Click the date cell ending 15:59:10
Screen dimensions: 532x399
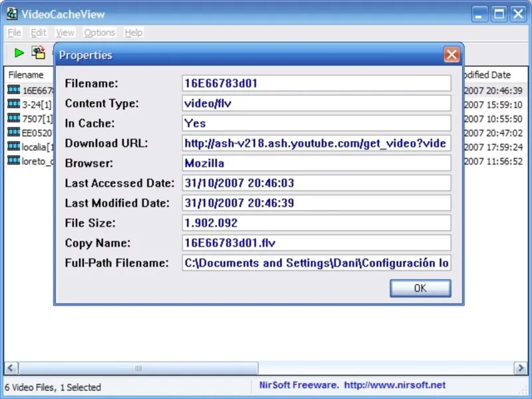pyautogui.click(x=493, y=105)
